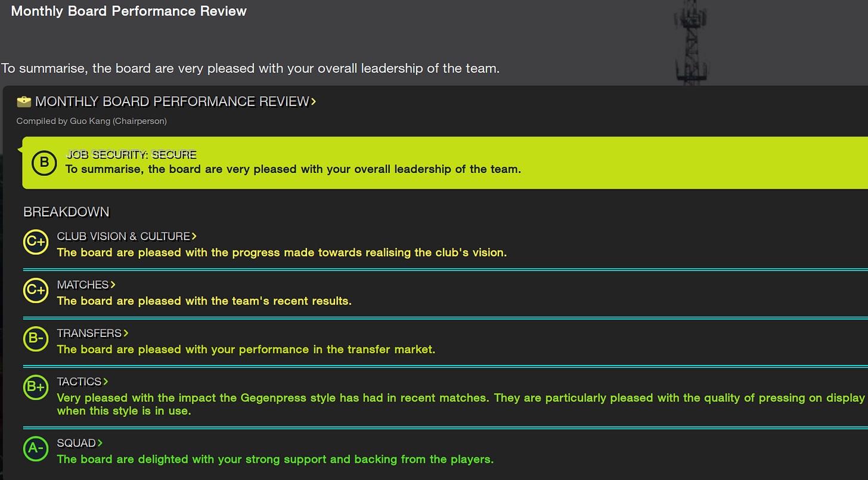Click the Breakdown section heading

(x=66, y=212)
